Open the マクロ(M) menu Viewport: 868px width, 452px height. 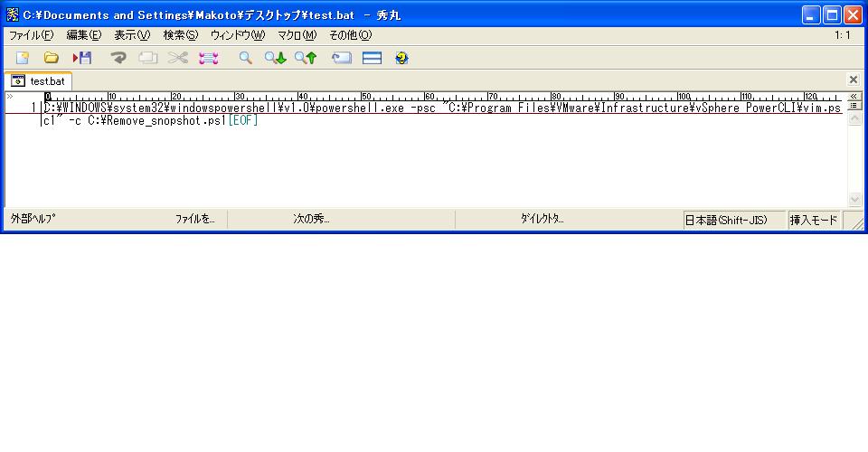(297, 35)
